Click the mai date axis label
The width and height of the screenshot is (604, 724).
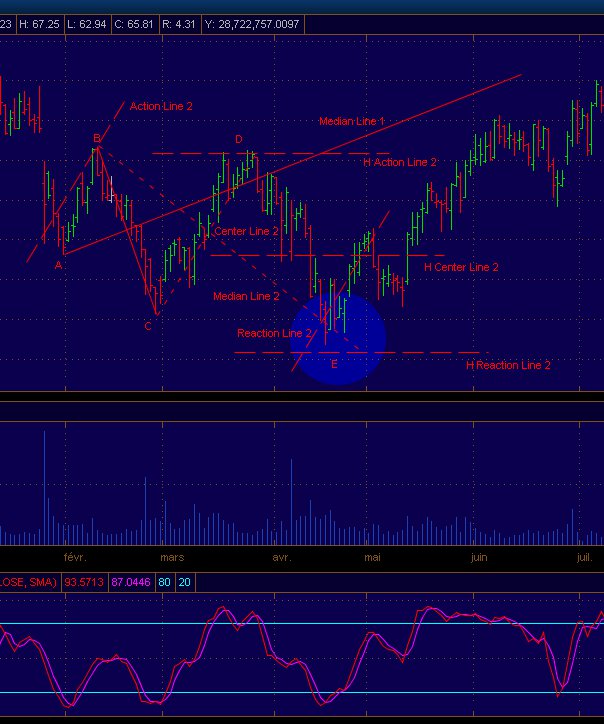[372, 557]
